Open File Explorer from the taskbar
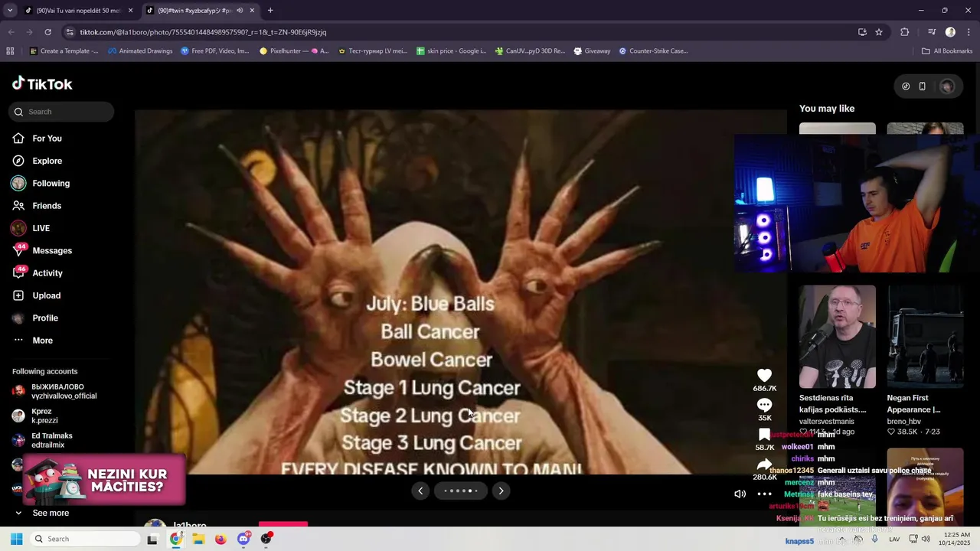Viewport: 980px width, 551px height. pyautogui.click(x=198, y=539)
